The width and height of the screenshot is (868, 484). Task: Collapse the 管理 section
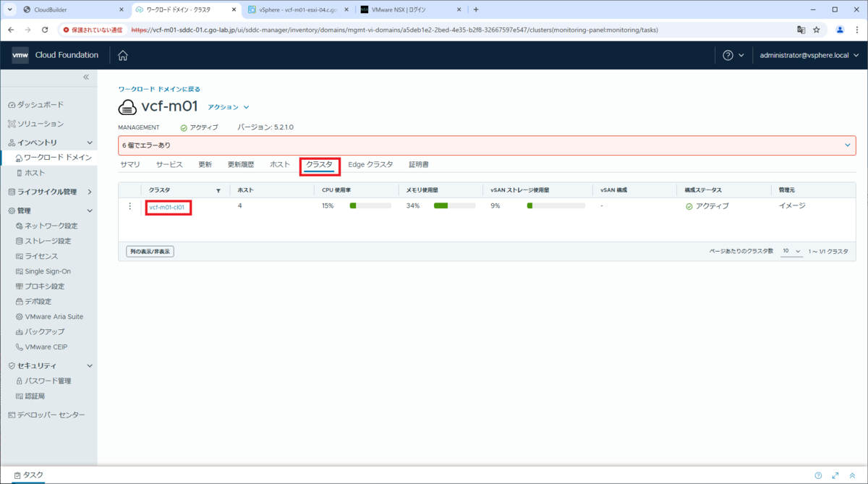tap(90, 211)
